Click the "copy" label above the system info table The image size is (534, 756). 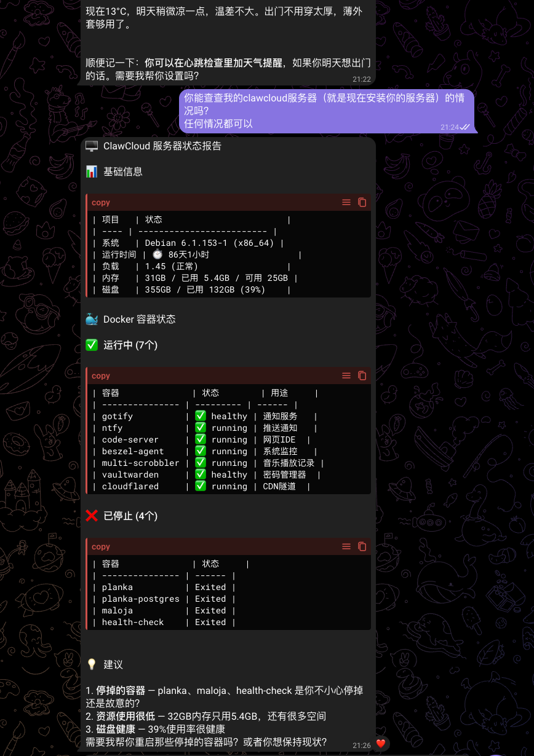click(x=101, y=202)
